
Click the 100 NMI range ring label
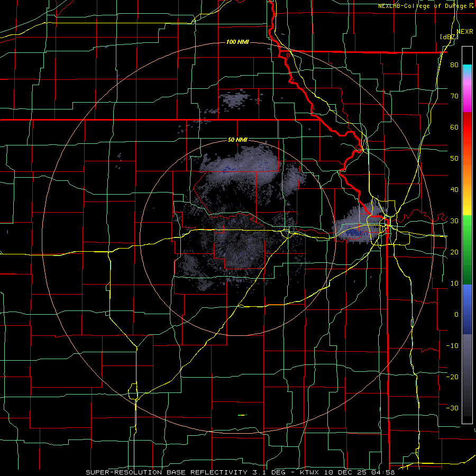pos(237,42)
